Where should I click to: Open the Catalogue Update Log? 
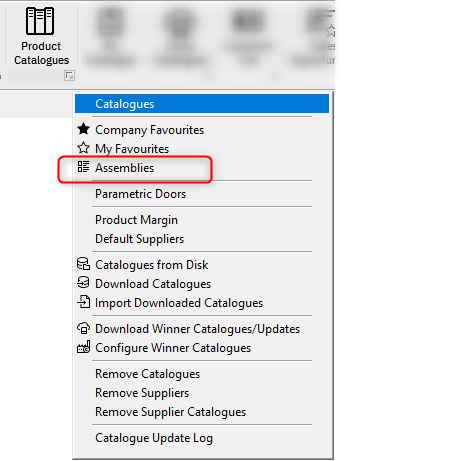point(154,438)
